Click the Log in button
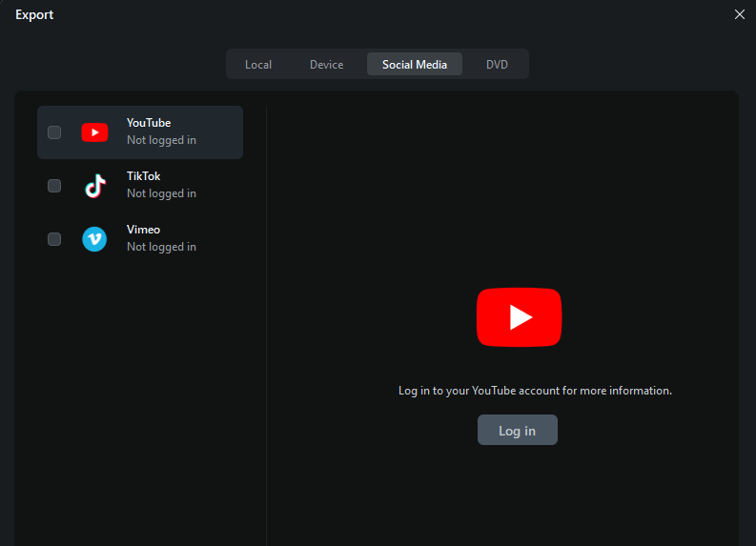This screenshot has width=756, height=546. pos(518,430)
